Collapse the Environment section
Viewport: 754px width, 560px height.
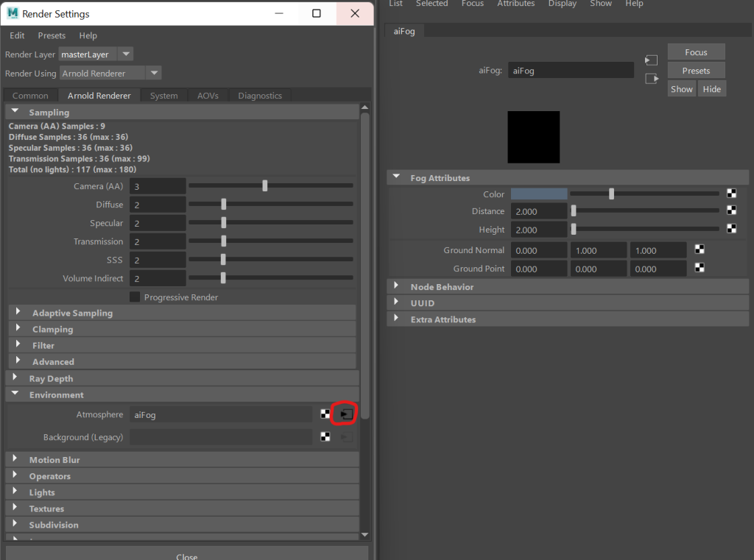click(x=15, y=394)
